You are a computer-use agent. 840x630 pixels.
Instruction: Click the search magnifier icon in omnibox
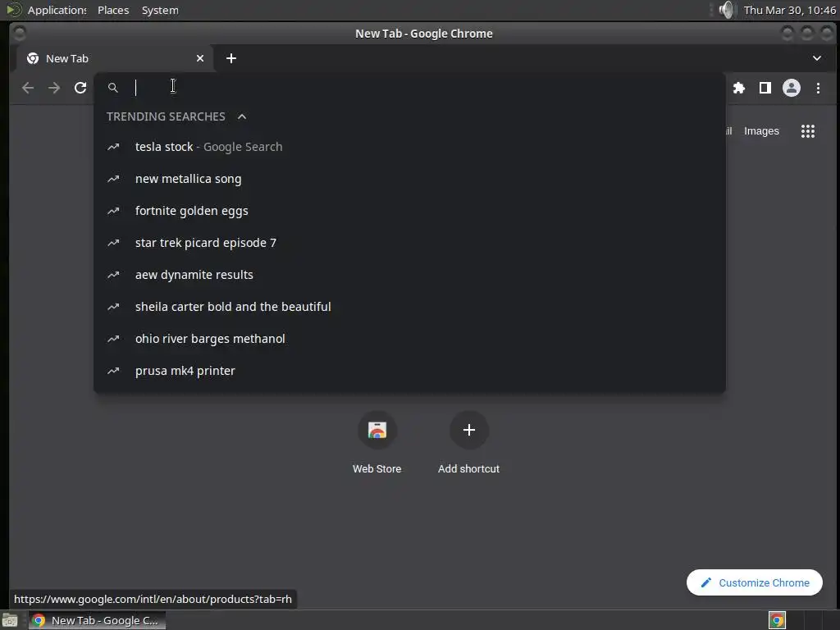[113, 87]
